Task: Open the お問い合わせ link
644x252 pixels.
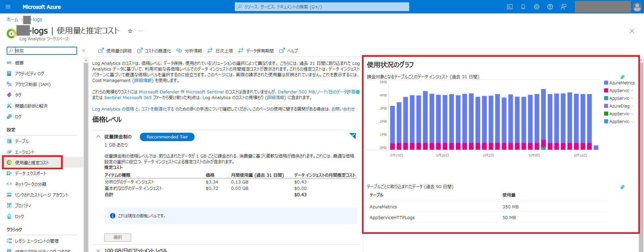Action: click(343, 109)
